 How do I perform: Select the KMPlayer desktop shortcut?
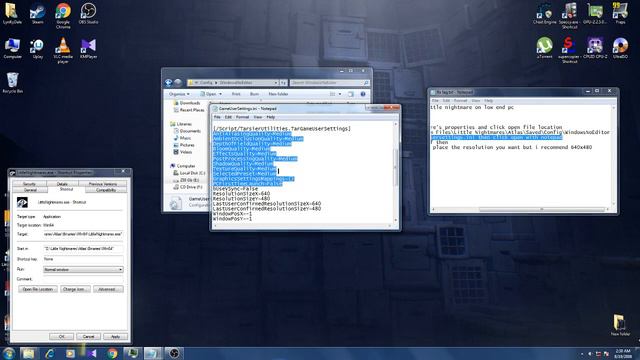88,49
